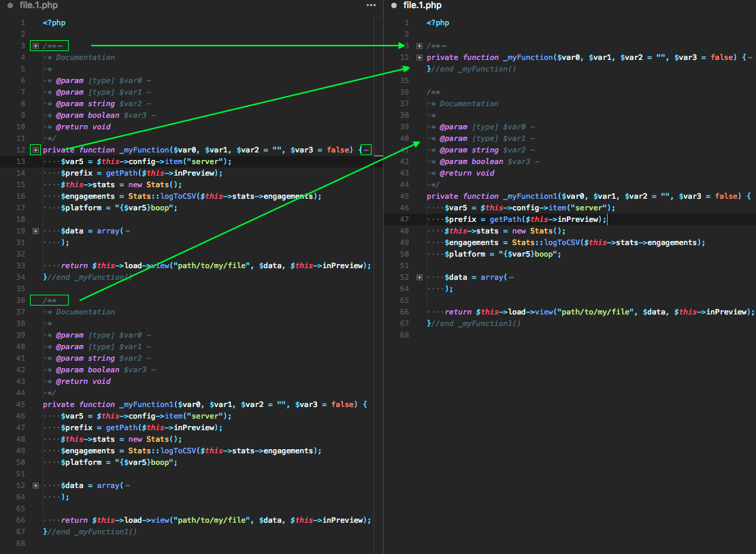The image size is (756, 554).
Task: Expand folded comment on line 3, right pane
Action: pos(419,46)
